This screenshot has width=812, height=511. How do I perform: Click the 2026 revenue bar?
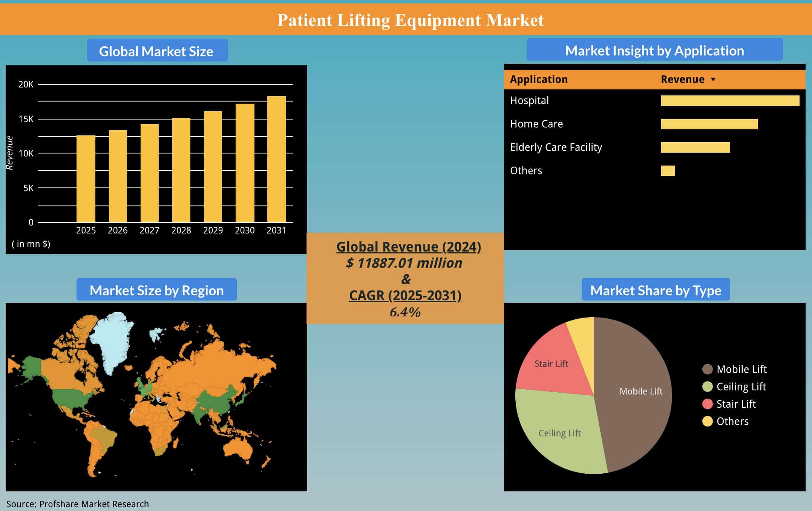(x=118, y=176)
